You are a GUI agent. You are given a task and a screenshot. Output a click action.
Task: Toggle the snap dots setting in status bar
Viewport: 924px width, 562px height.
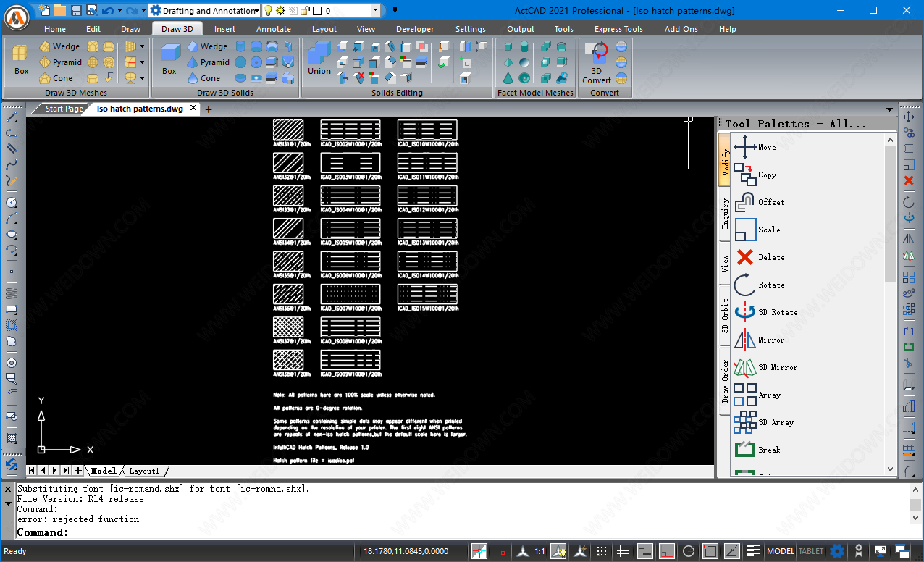pyautogui.click(x=602, y=551)
